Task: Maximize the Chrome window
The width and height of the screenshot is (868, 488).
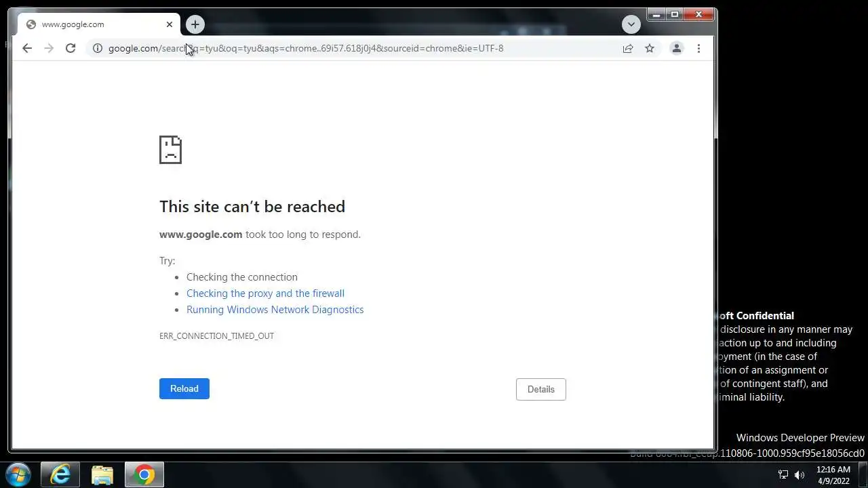Action: pos(674,14)
